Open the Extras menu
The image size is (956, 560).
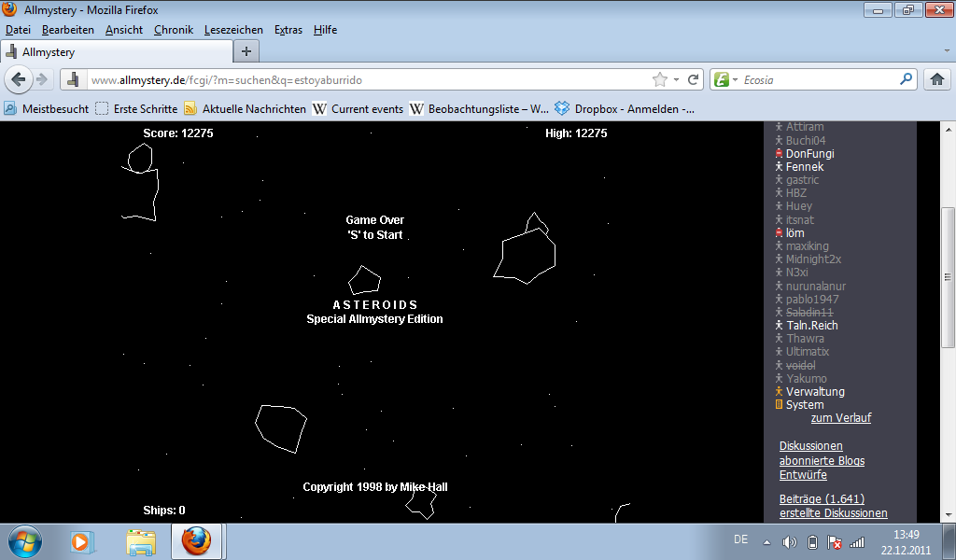tap(288, 30)
